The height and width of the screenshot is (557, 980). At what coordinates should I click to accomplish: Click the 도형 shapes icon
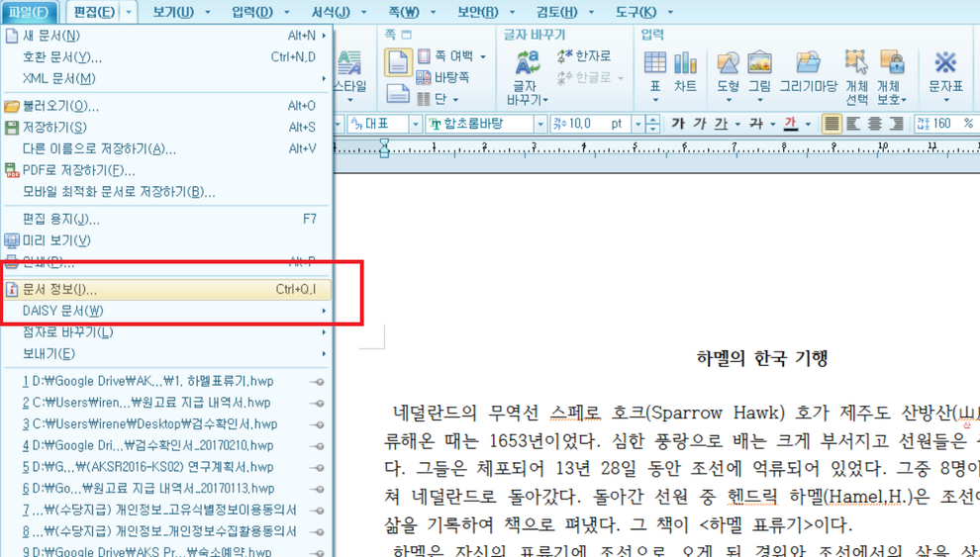728,71
